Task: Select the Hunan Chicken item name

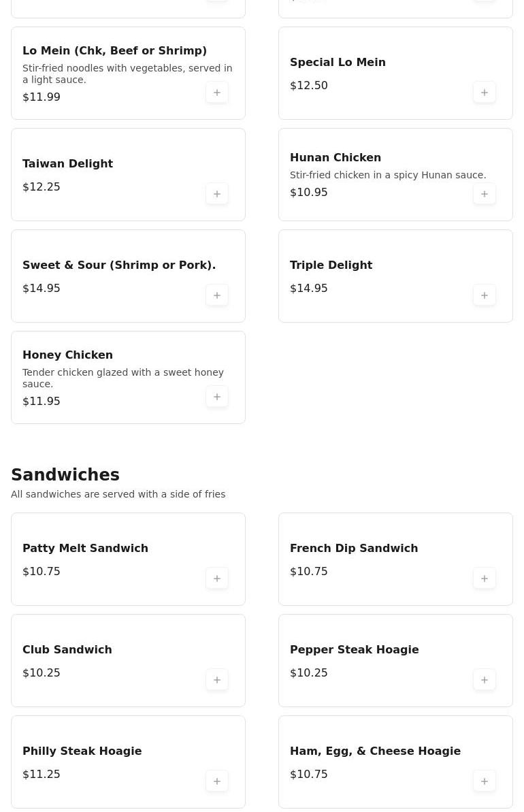Action: (x=335, y=158)
